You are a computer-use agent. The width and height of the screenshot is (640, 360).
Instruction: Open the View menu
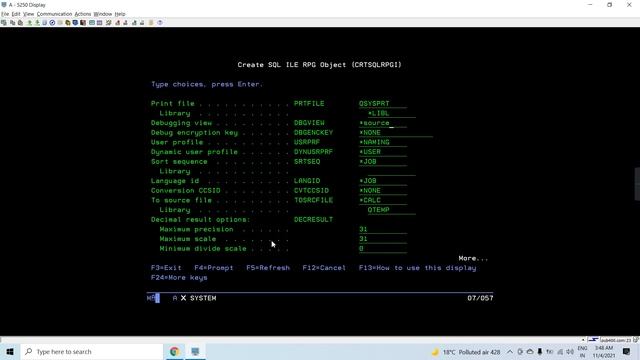coord(29,14)
